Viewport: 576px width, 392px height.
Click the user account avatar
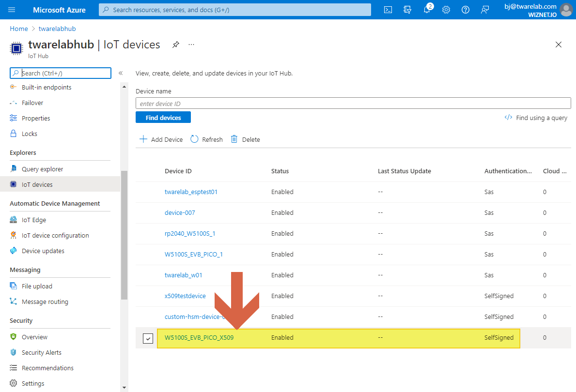(x=566, y=10)
